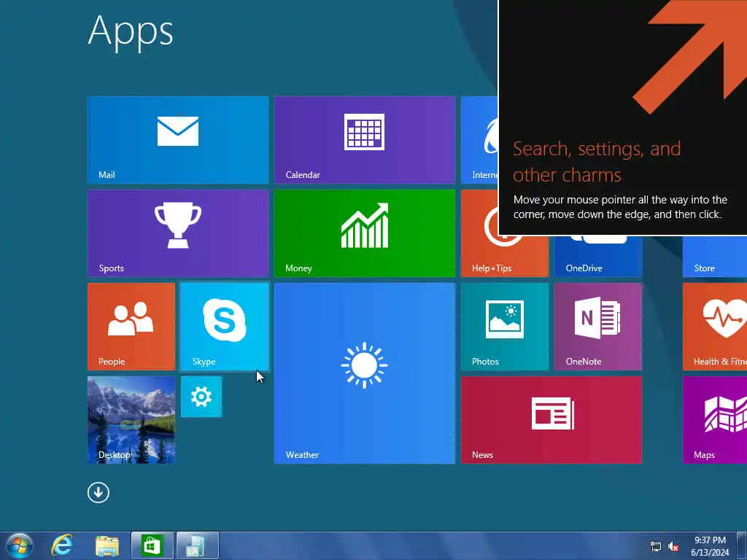The width and height of the screenshot is (747, 560).
Task: Open Internet Explorer from the taskbar
Action: pos(62,545)
